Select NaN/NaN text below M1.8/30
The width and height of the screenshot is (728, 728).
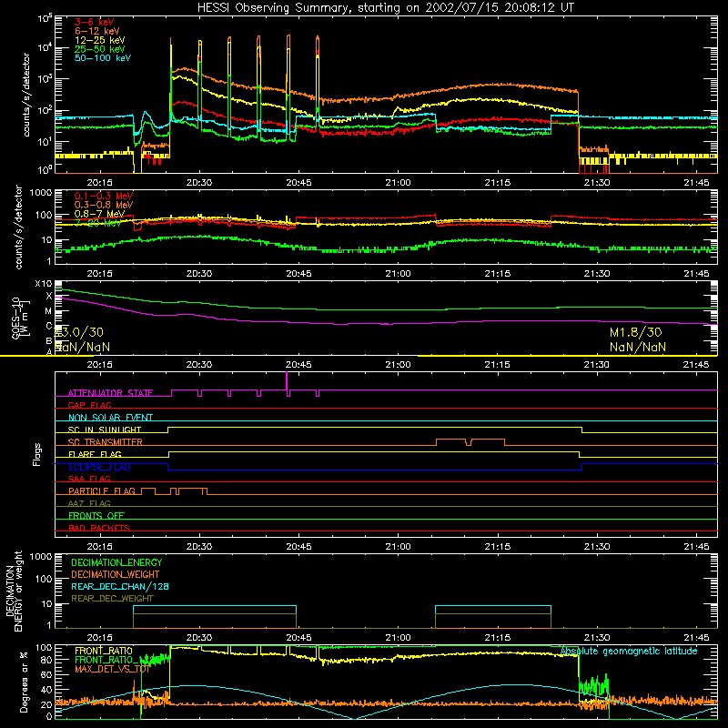tap(638, 348)
